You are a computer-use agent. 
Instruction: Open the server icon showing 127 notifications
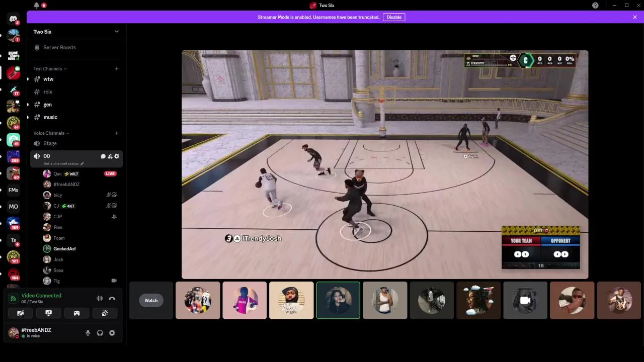[13, 257]
